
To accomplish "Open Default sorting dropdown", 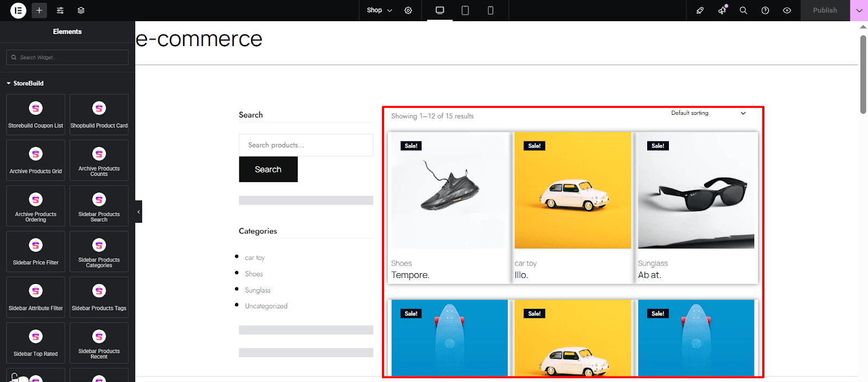I will (x=708, y=113).
